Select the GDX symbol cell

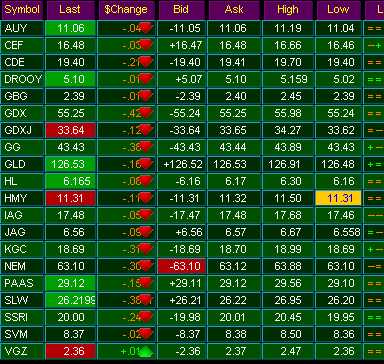click(x=22, y=113)
